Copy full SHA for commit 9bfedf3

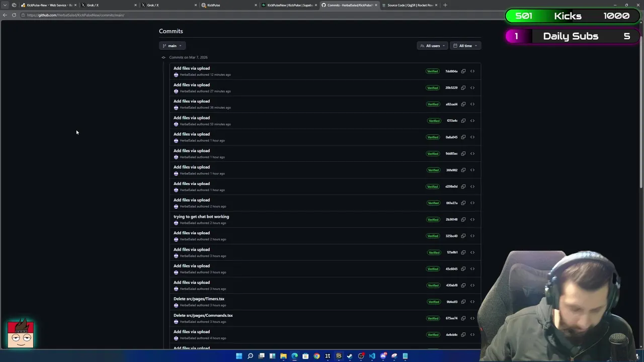pyautogui.click(x=463, y=302)
